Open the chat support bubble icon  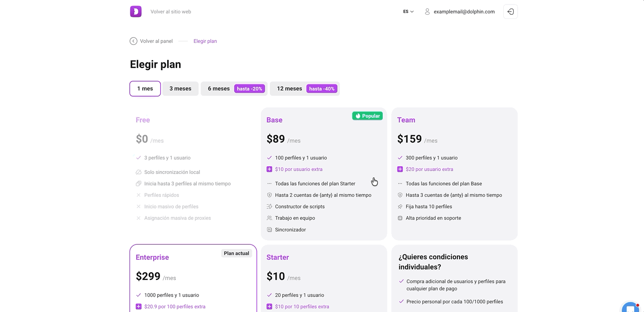pos(631,308)
